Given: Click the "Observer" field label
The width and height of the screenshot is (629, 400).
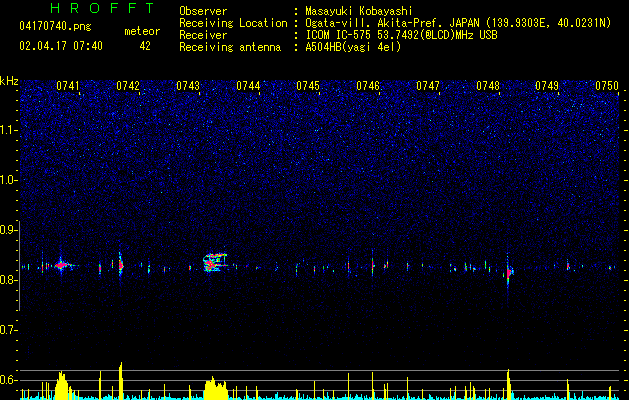Looking at the screenshot, I should tap(203, 11).
